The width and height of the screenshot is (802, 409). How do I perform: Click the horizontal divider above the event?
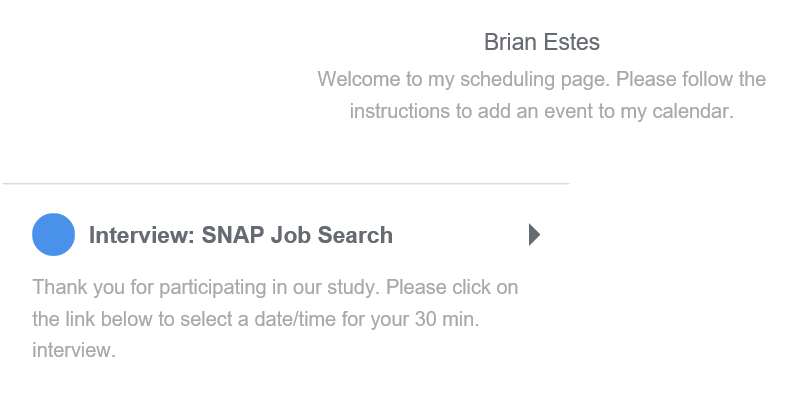click(x=286, y=184)
